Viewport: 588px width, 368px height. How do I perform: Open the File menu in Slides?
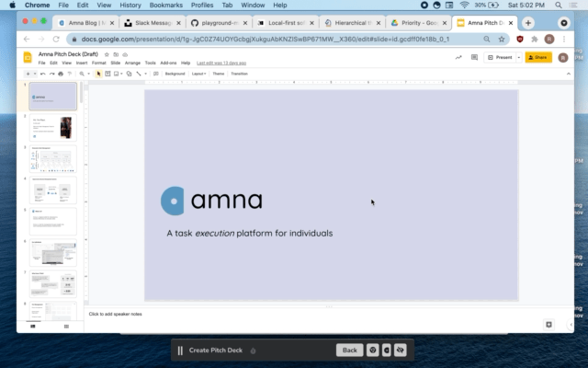click(x=41, y=63)
